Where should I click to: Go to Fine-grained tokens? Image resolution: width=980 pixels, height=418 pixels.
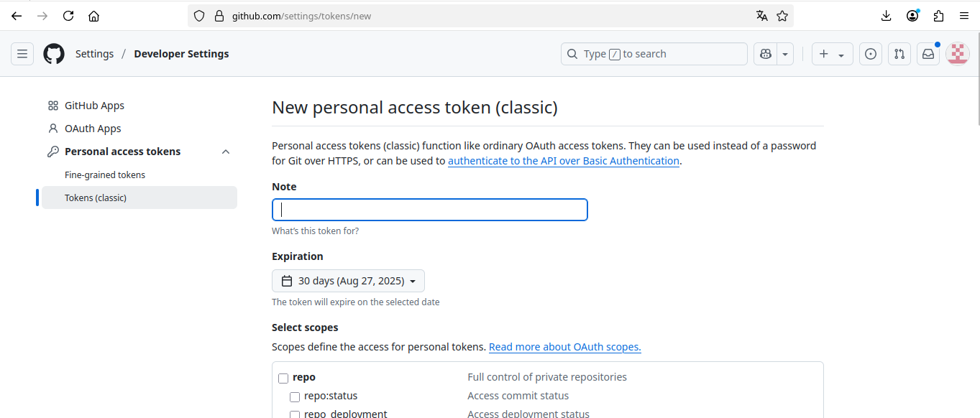coord(105,175)
